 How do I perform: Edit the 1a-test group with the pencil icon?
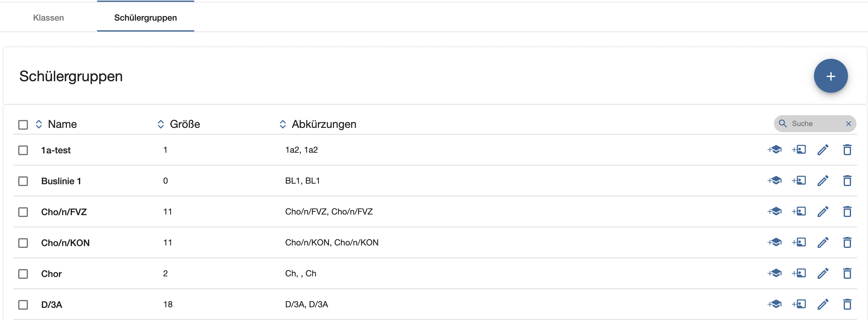(823, 150)
